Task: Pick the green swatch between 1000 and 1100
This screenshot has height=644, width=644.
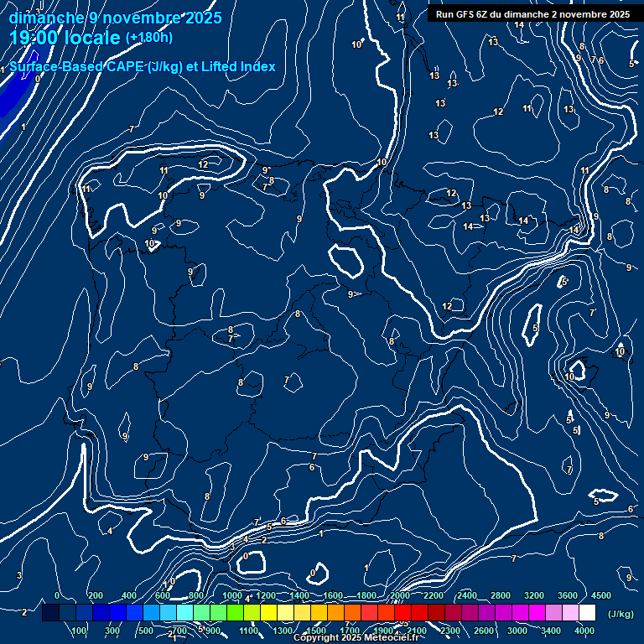Action: [236, 612]
